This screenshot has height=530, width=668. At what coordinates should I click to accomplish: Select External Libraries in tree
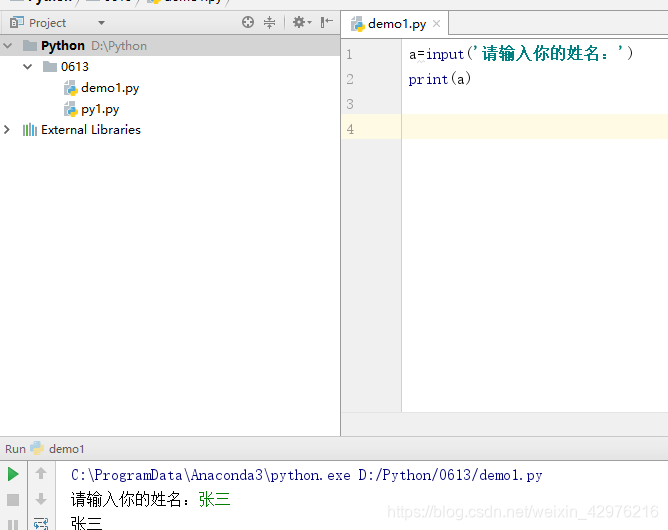pos(81,130)
